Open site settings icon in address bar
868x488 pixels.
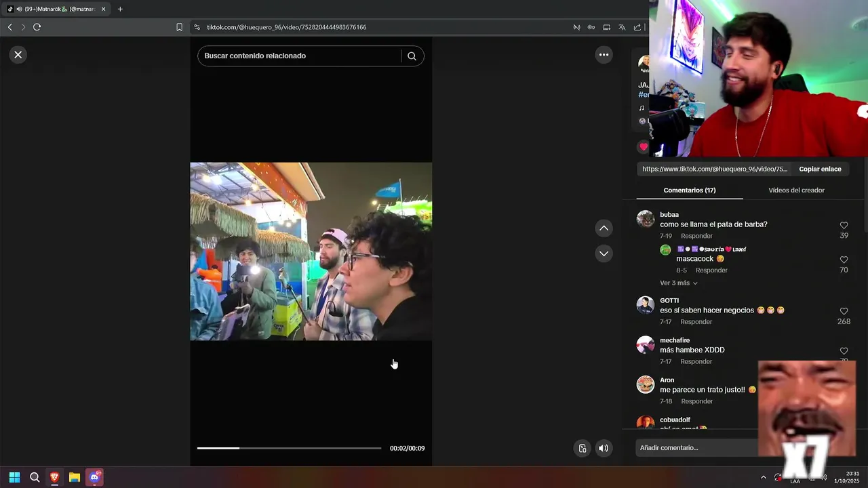click(197, 27)
